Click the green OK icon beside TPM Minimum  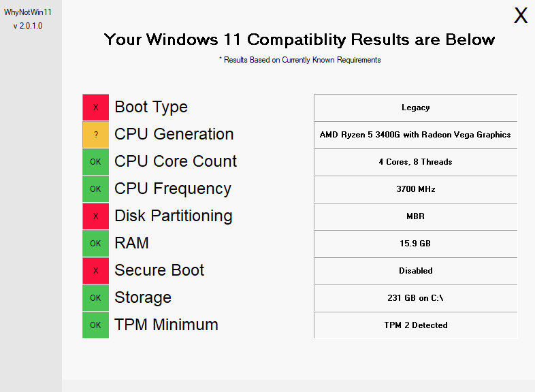pos(95,325)
